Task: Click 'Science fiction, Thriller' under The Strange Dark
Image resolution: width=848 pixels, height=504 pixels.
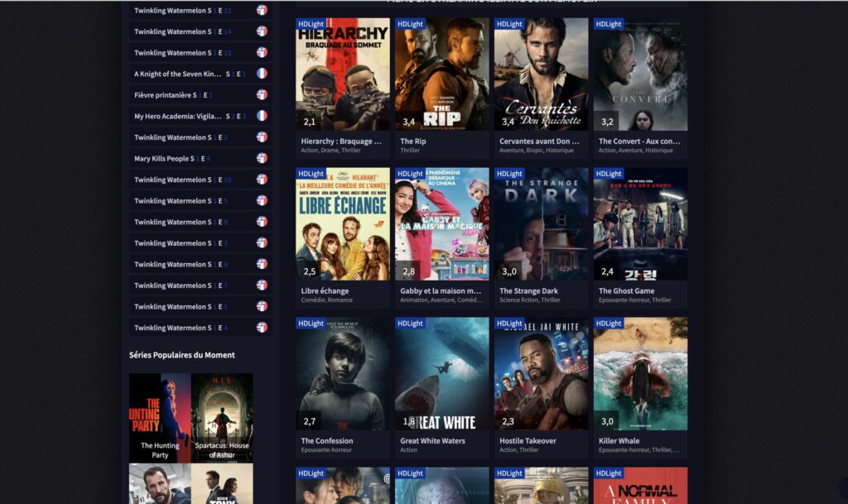Action: point(529,300)
